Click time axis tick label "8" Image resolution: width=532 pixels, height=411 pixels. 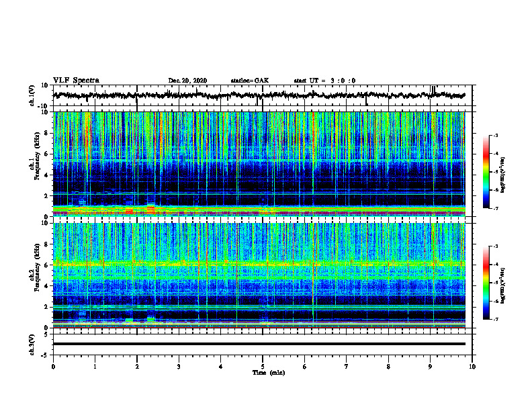388,367
